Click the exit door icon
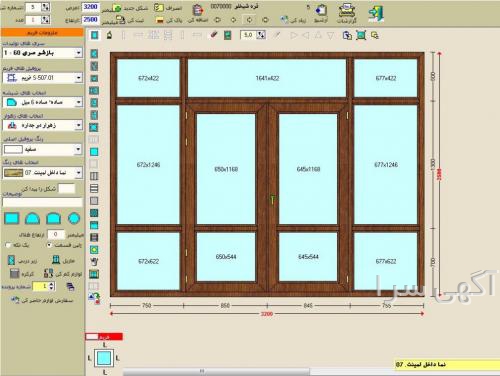Viewport: 500px width, 376px height. click(x=376, y=13)
